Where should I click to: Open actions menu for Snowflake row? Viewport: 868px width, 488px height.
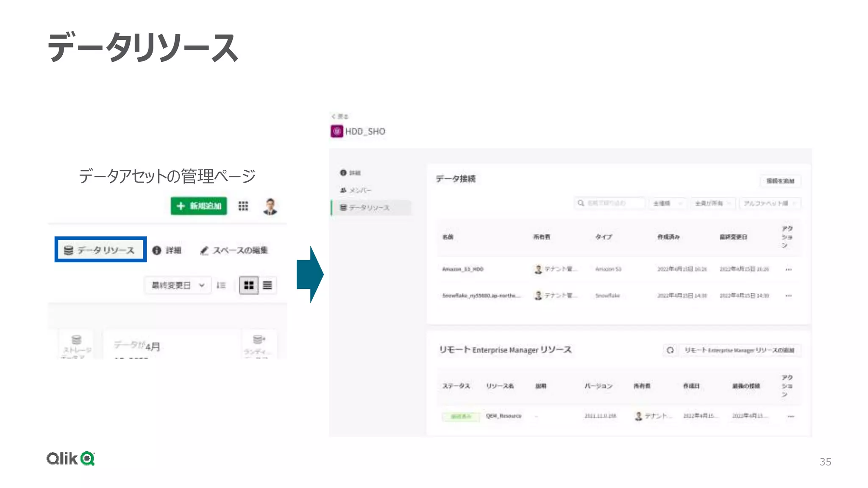pos(788,296)
